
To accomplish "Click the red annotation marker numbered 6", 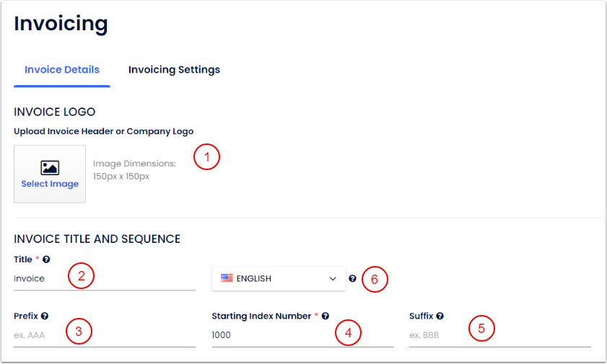I will (375, 279).
